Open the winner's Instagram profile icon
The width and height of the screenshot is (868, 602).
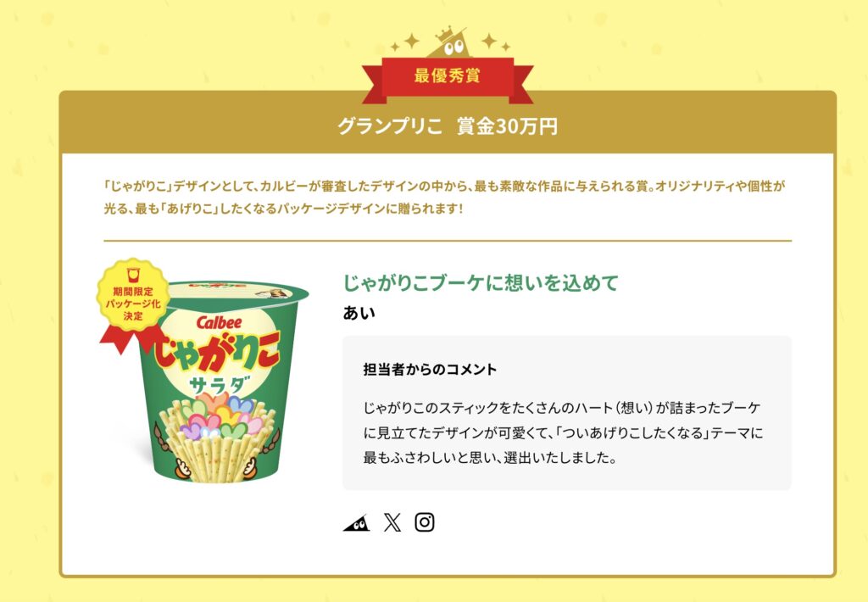point(425,522)
